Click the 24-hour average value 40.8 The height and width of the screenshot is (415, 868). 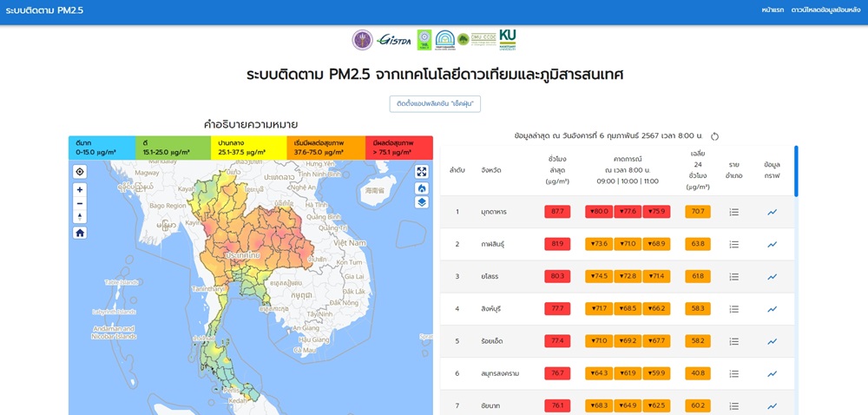pyautogui.click(x=698, y=373)
